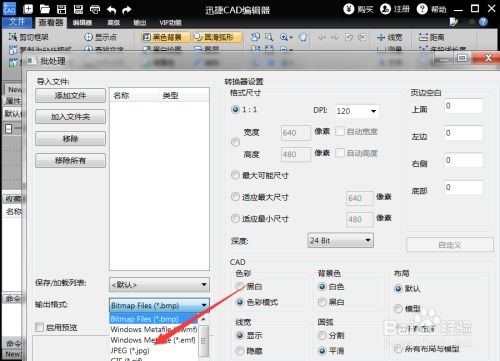The height and width of the screenshot is (361, 500).
Task: Select 黑白 under 背景色
Action: click(322, 302)
